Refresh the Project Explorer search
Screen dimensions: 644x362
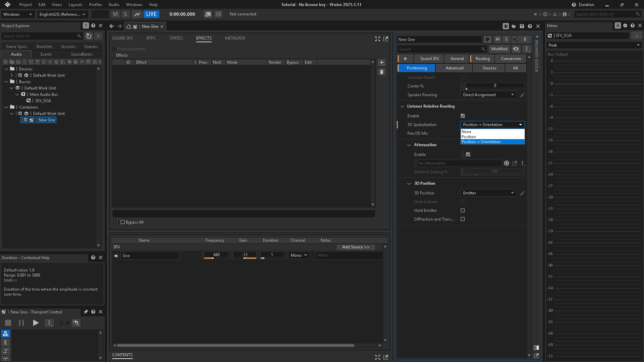coord(89,36)
